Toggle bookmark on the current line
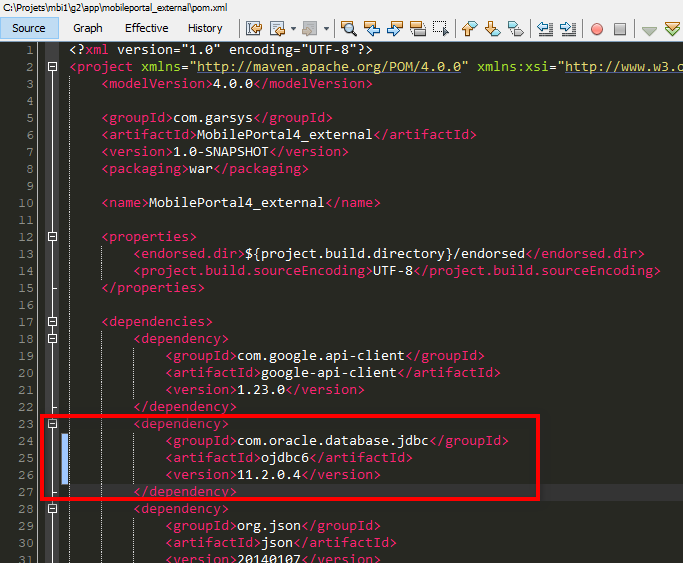The width and height of the screenshot is (683, 563). click(514, 29)
